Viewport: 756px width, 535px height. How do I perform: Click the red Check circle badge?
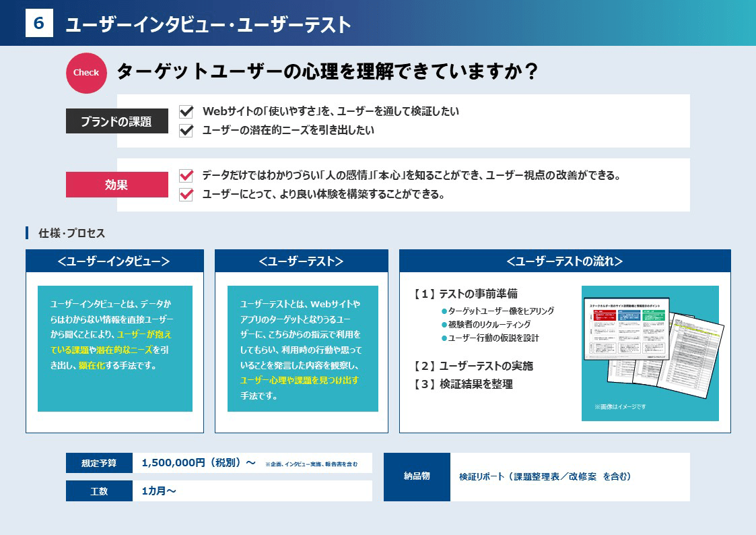click(x=86, y=73)
